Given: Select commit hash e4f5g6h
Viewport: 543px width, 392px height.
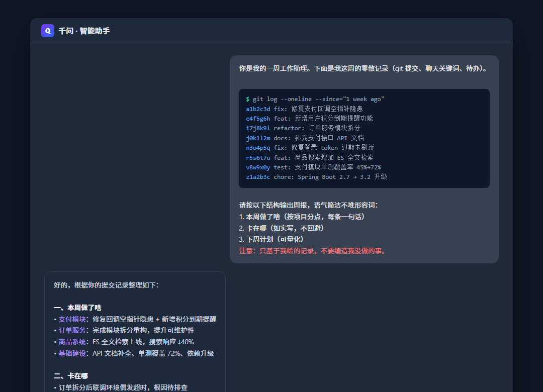Looking at the screenshot, I should point(258,119).
